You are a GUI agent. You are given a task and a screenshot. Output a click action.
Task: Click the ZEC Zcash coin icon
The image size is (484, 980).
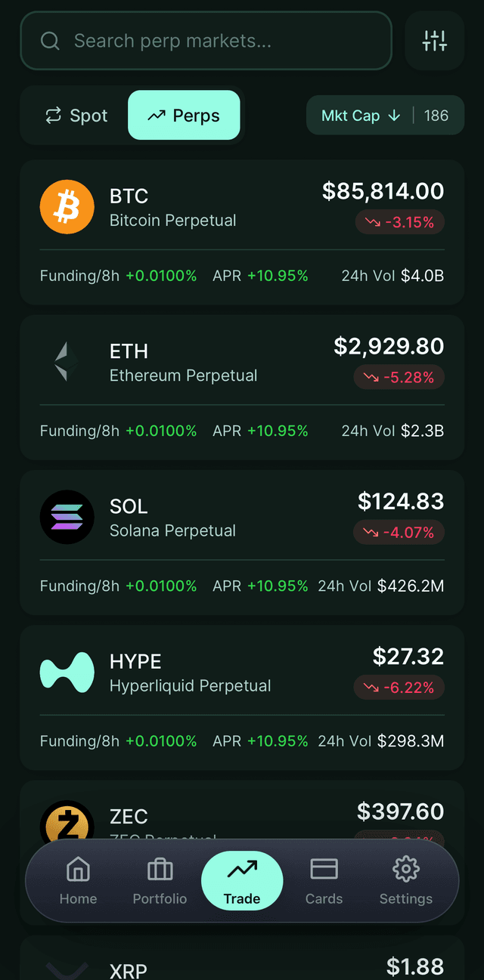pos(67,824)
